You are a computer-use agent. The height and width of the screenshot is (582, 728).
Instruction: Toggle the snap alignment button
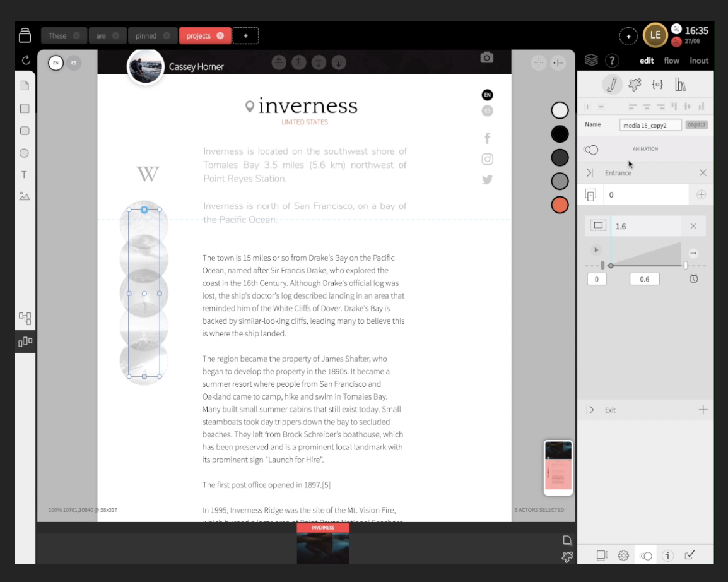[558, 62]
